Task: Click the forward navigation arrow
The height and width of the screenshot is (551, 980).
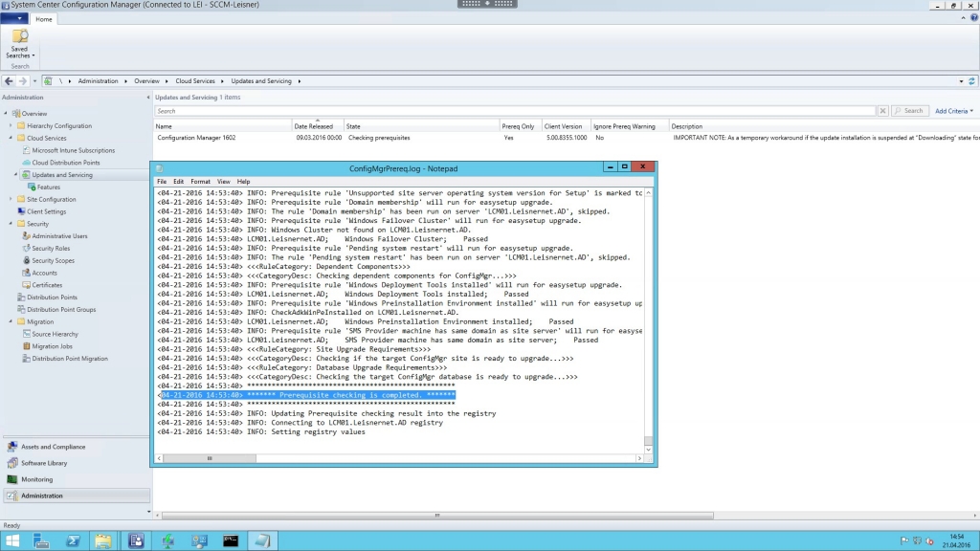Action: point(23,80)
